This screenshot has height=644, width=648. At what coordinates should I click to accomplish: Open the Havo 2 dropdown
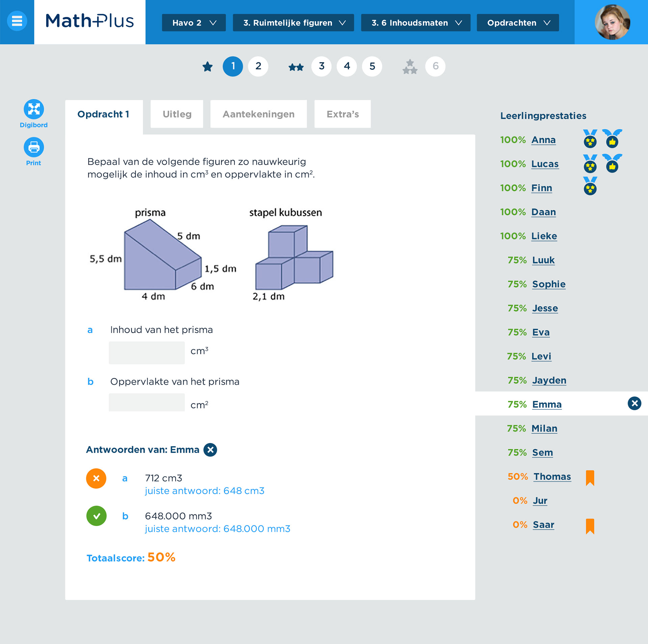(194, 23)
